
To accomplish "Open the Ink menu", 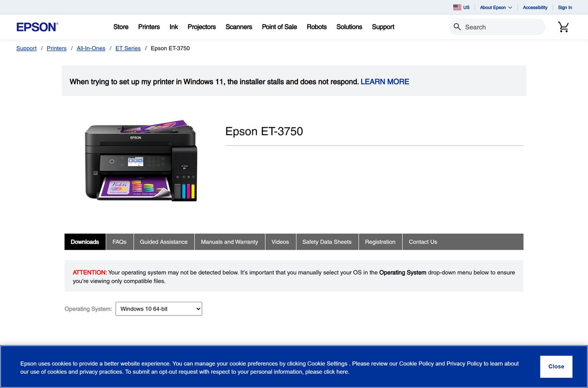I will click(174, 27).
